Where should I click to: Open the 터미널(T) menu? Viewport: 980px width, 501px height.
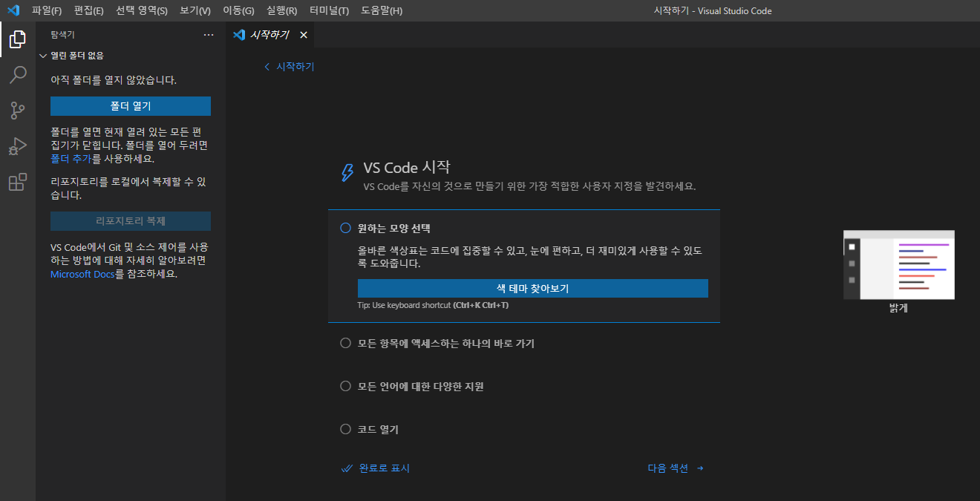pyautogui.click(x=330, y=10)
